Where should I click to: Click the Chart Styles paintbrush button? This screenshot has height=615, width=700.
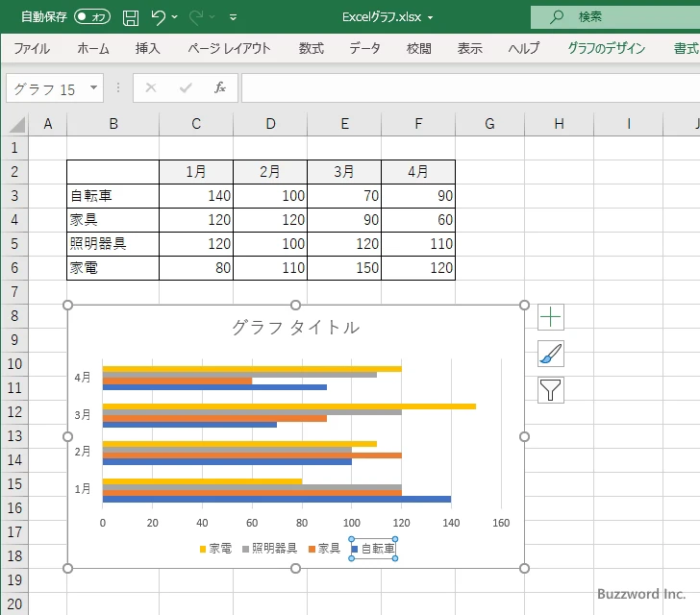550,354
